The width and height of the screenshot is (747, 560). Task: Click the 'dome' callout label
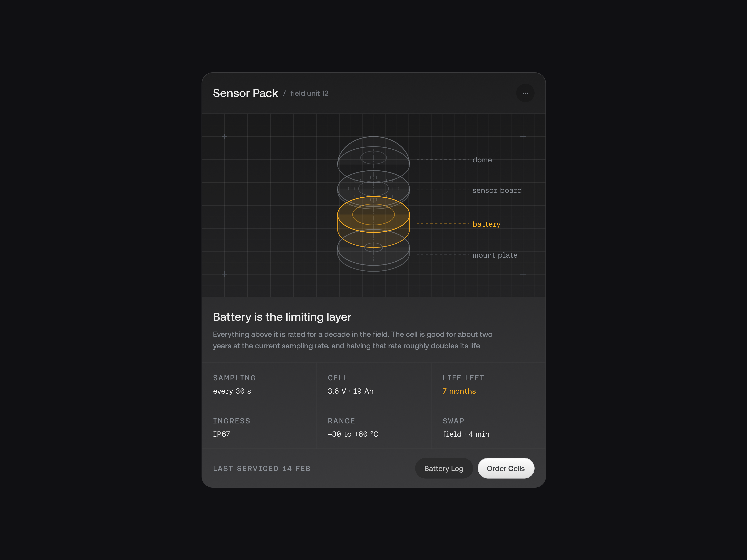482,160
